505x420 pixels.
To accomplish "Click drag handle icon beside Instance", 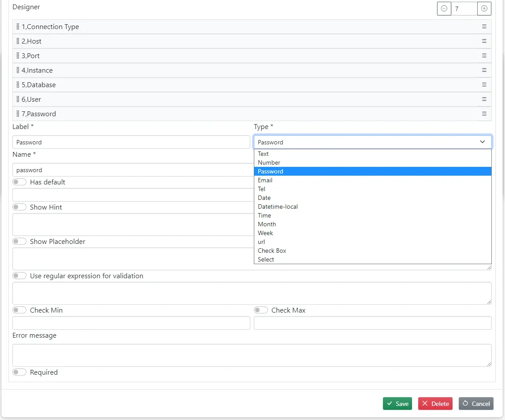I will coord(18,70).
